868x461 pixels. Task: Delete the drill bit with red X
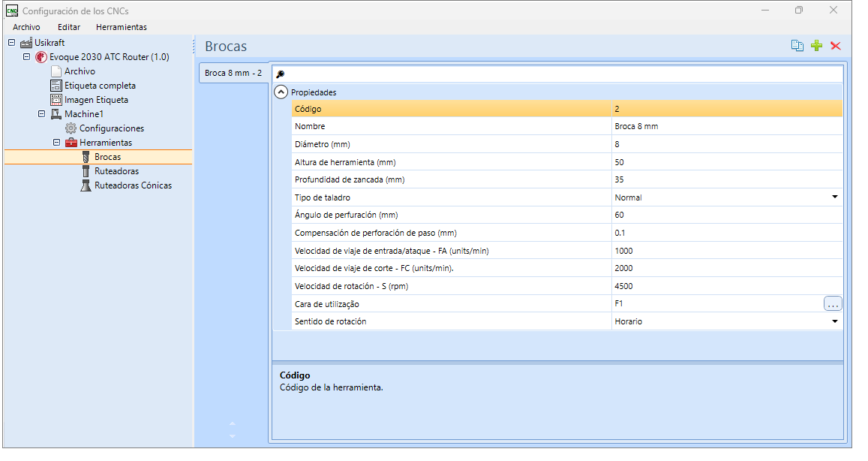(836, 46)
